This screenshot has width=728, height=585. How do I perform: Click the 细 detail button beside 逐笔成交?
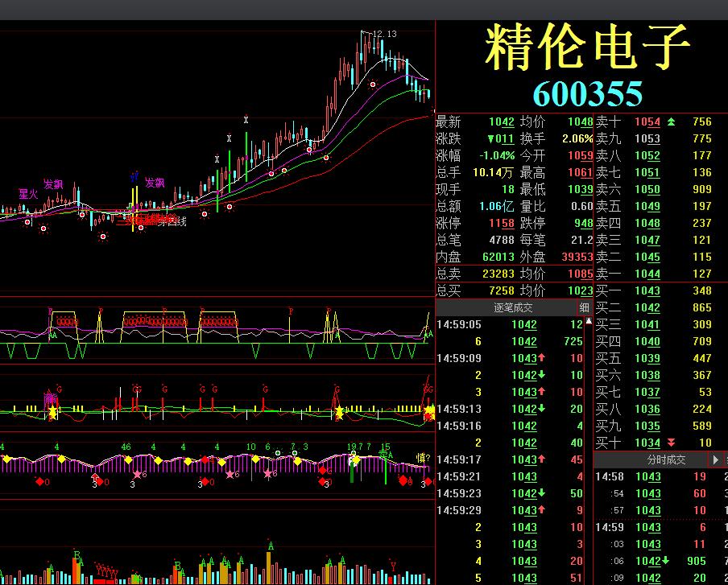(x=584, y=307)
